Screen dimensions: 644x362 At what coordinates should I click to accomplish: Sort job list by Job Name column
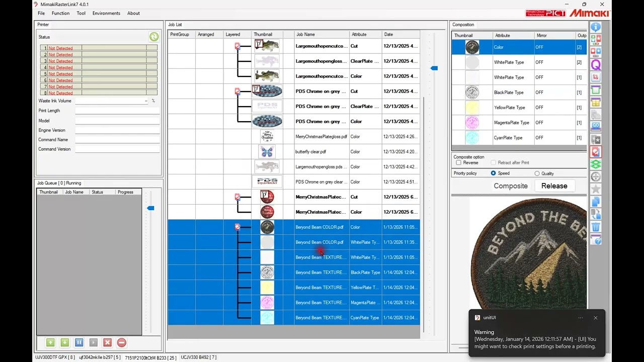[x=322, y=35]
